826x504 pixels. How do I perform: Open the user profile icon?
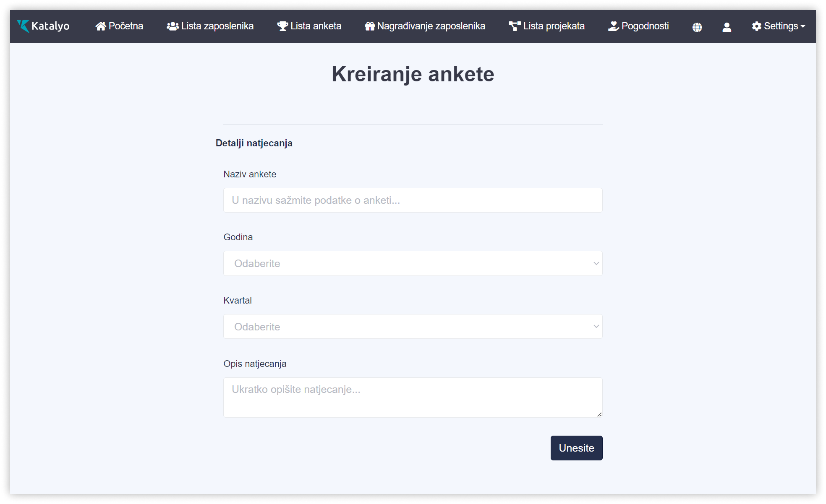(x=727, y=27)
